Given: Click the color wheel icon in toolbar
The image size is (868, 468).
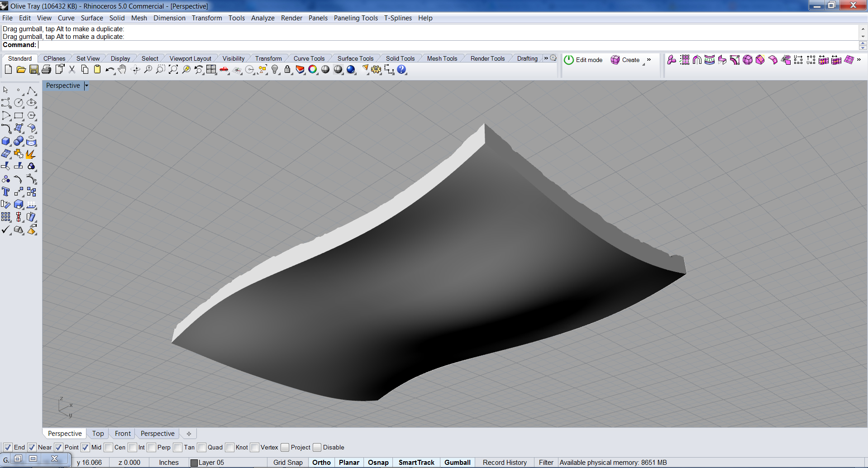Looking at the screenshot, I should click(x=313, y=70).
